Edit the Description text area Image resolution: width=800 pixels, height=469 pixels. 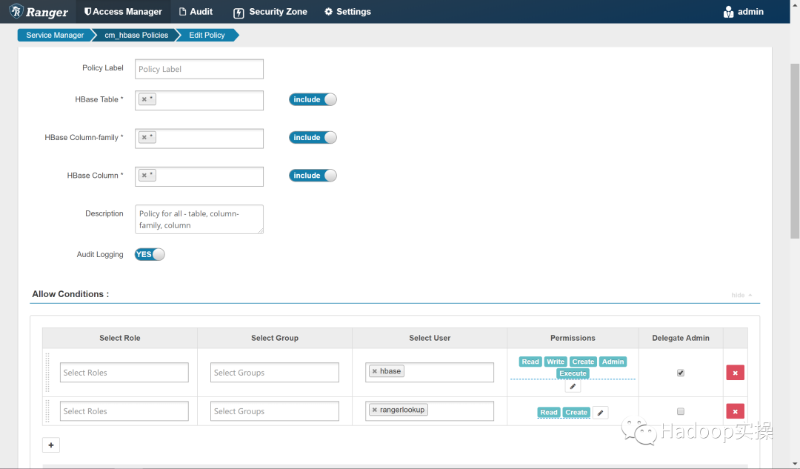click(x=199, y=219)
